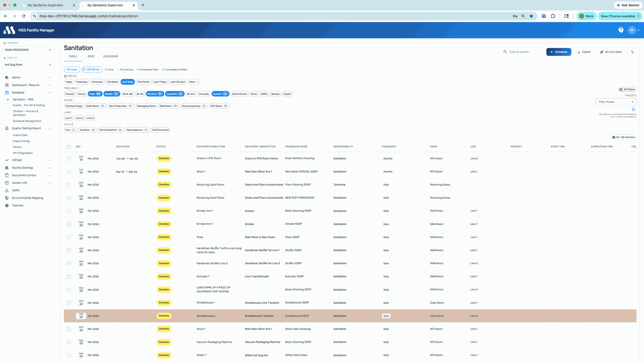Switch to the GRID tab
Viewport: 644px width, 362px height.
(x=91, y=56)
